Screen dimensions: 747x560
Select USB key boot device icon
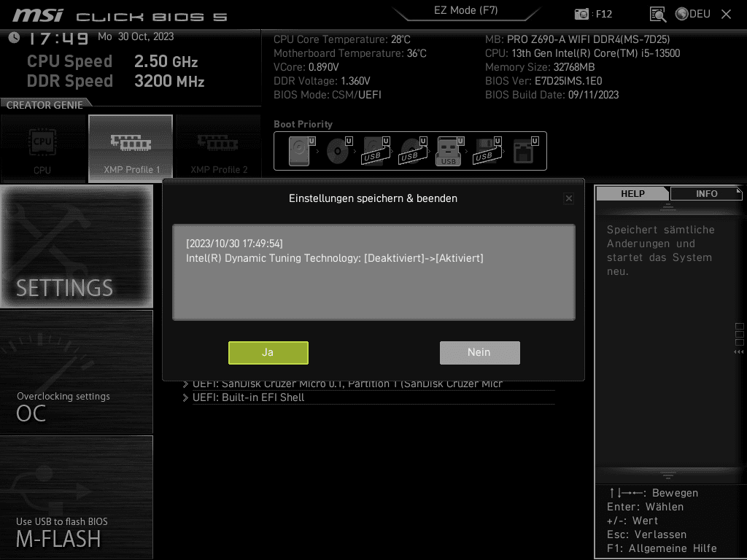click(449, 151)
